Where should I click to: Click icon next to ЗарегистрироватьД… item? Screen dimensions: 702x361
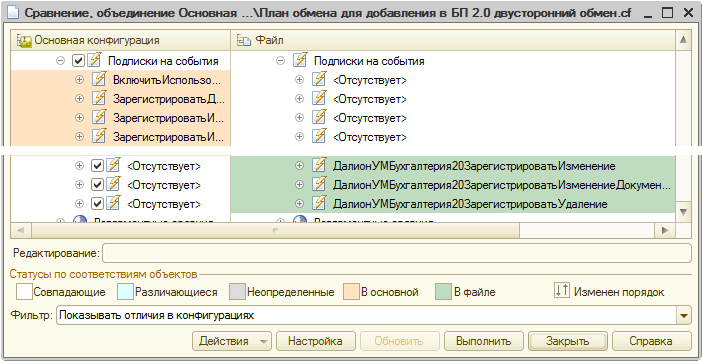[99, 98]
